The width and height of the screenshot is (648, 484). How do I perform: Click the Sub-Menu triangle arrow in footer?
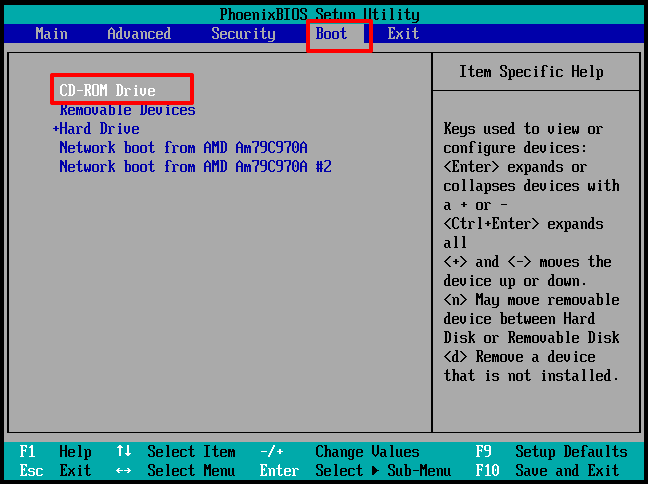pyautogui.click(x=375, y=470)
